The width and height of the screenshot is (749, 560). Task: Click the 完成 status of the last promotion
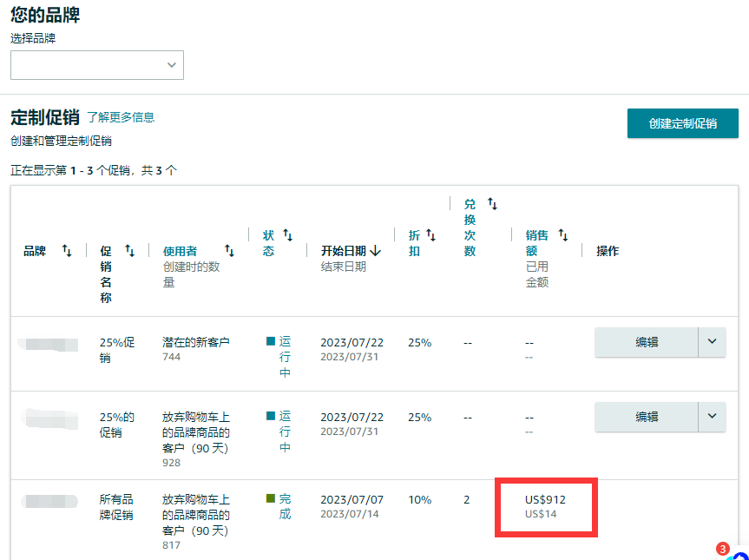pyautogui.click(x=284, y=506)
